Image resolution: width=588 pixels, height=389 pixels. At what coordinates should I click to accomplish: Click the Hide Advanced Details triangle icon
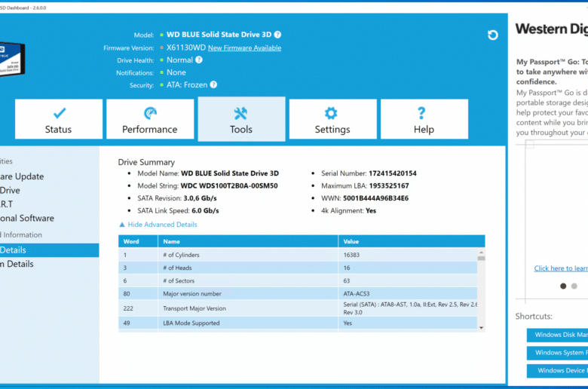pyautogui.click(x=122, y=225)
